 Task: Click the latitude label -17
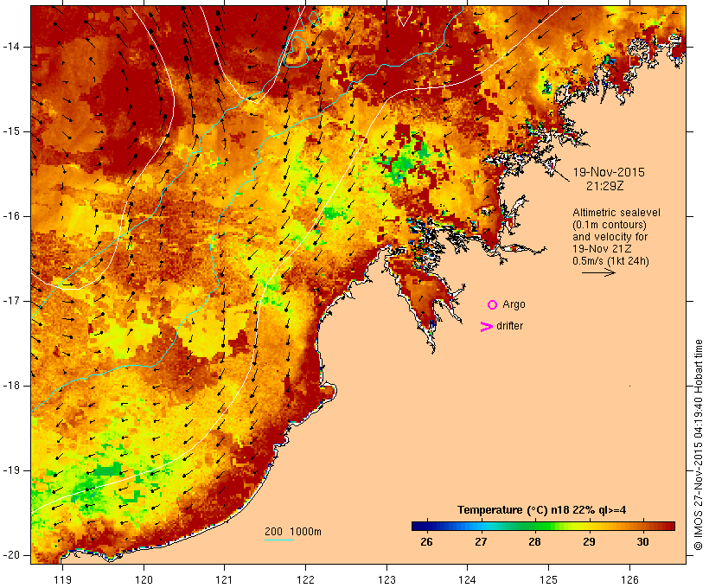pyautogui.click(x=11, y=301)
